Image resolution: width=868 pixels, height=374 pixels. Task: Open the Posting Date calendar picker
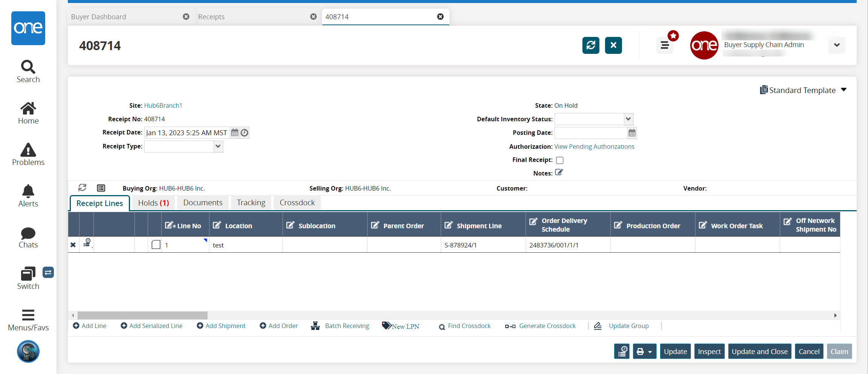click(x=632, y=133)
